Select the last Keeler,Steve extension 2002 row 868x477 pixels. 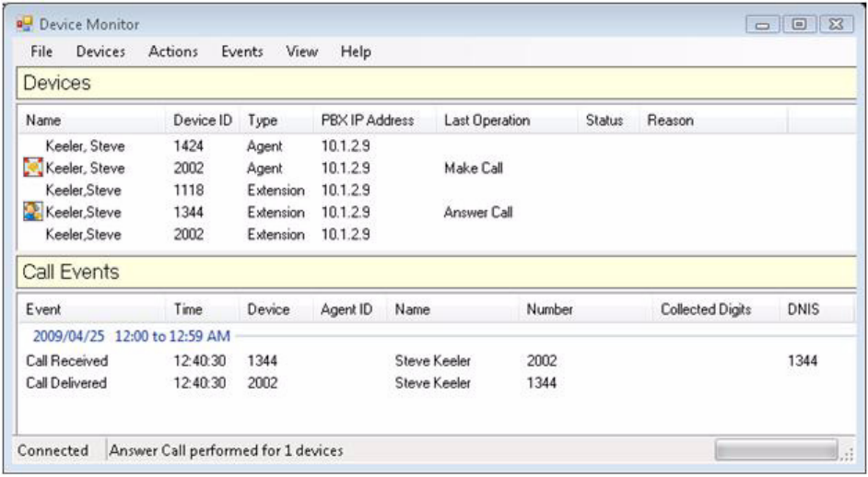pos(438,235)
